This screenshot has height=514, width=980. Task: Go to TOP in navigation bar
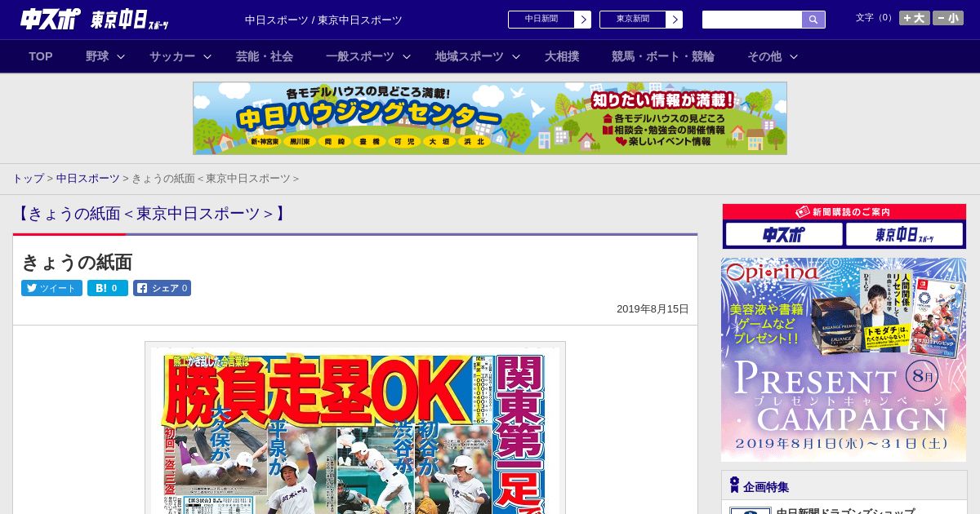pyautogui.click(x=41, y=56)
